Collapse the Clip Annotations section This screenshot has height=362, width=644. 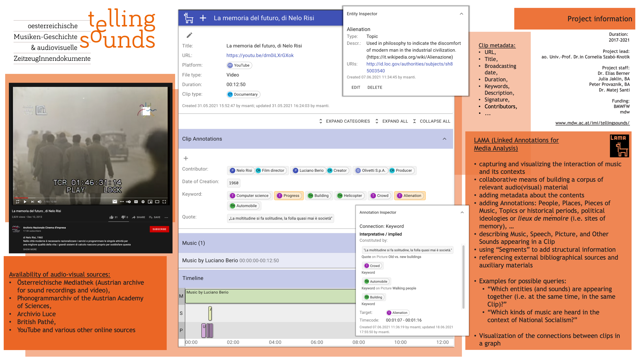pyautogui.click(x=444, y=139)
